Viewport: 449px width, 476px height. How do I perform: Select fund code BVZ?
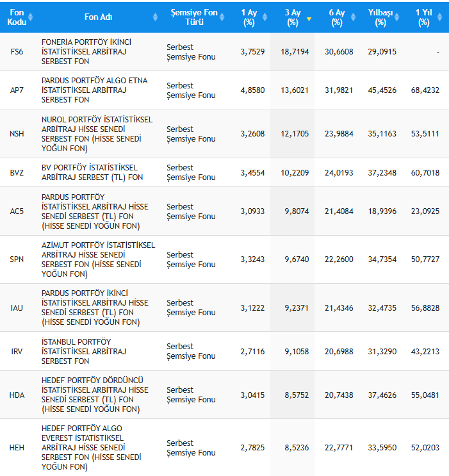17,173
